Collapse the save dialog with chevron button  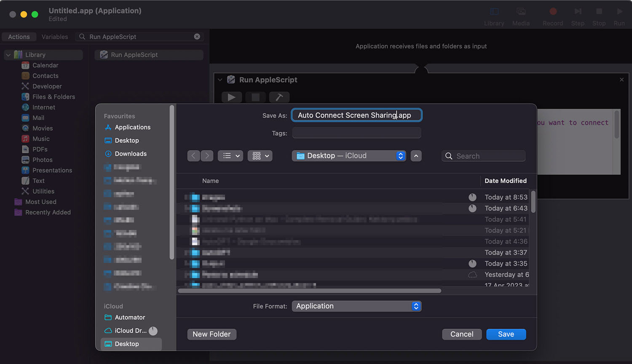pyautogui.click(x=416, y=156)
